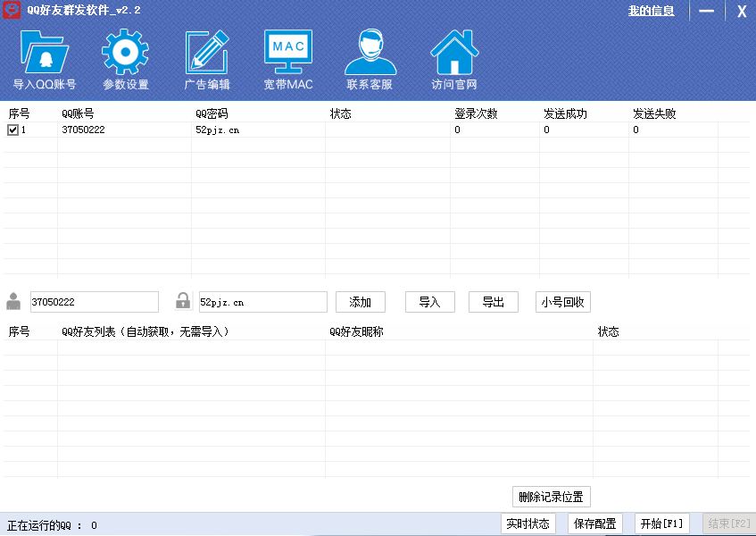Screen dimensions: 756x536
Task: Open 实时状态 in status bar
Action: point(528,523)
